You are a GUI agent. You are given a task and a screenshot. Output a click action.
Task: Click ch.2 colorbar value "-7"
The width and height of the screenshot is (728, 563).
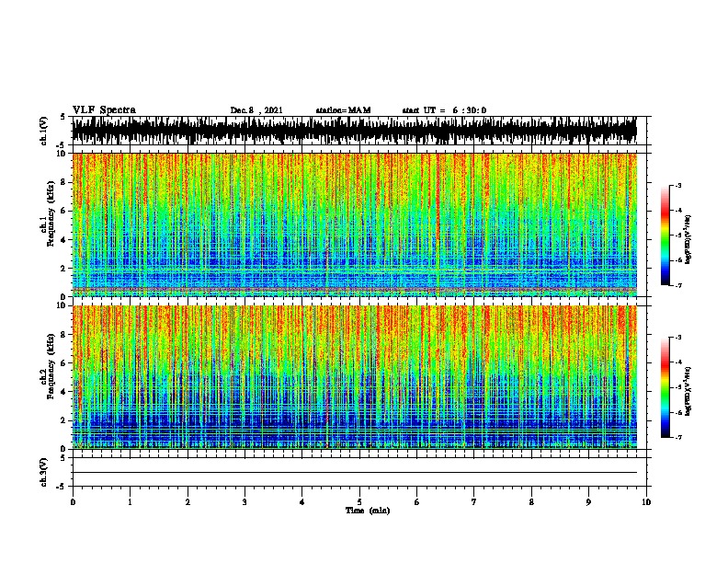click(x=678, y=438)
